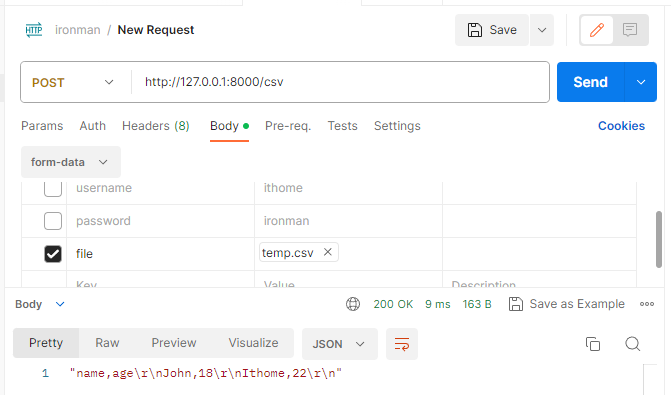Toggle word wrap on the response
The height and width of the screenshot is (395, 671).
[402, 344]
